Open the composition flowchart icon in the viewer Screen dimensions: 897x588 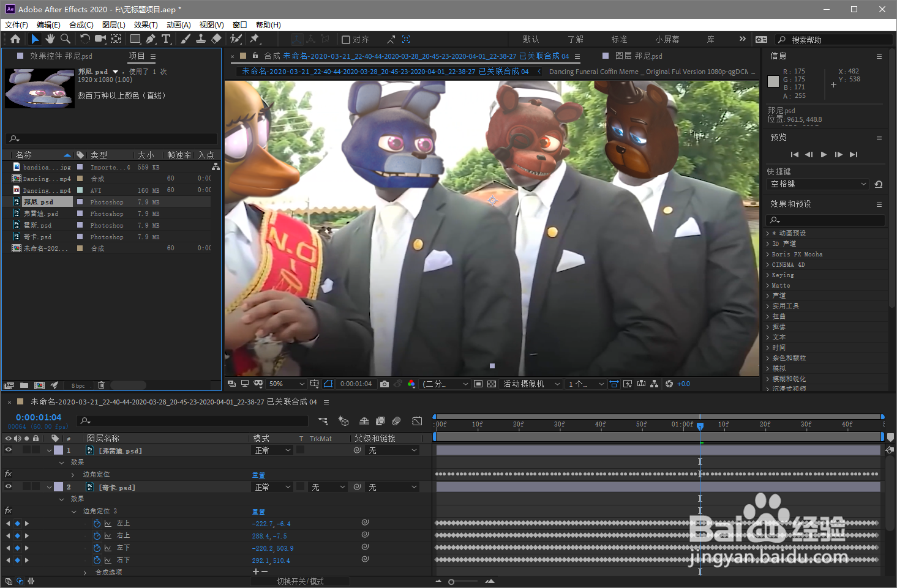(655, 384)
